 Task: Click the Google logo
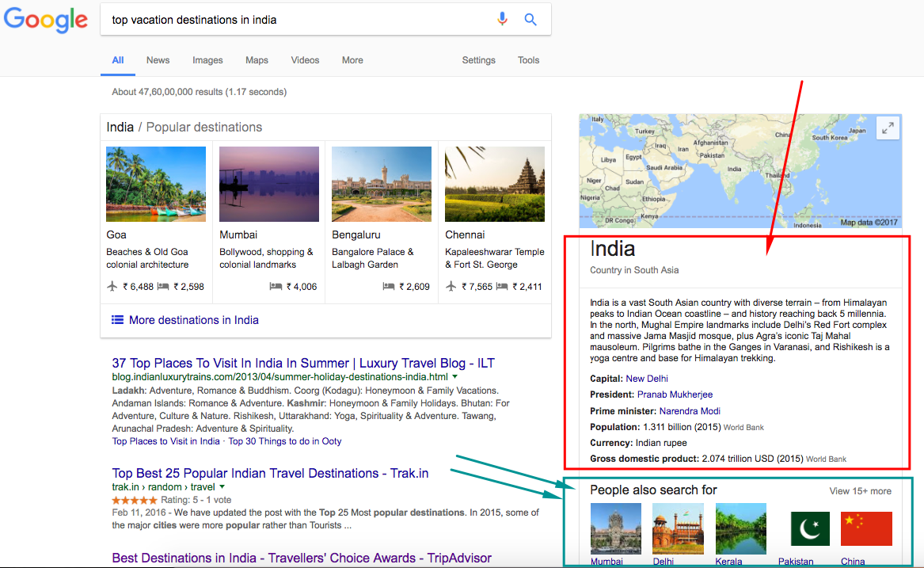[46, 19]
